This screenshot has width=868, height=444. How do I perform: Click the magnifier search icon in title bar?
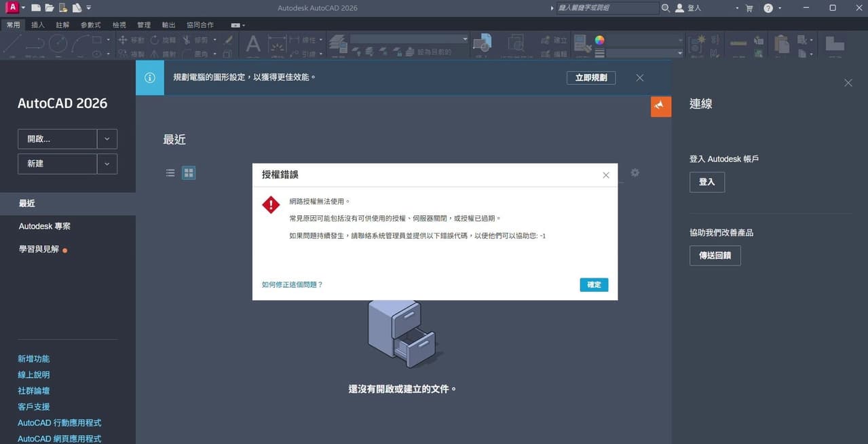665,8
